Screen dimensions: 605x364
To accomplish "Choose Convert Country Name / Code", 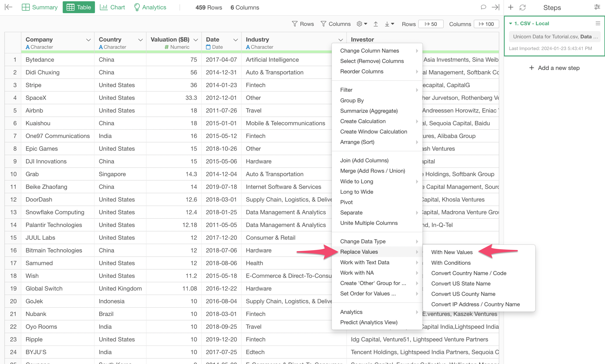I will pos(468,273).
